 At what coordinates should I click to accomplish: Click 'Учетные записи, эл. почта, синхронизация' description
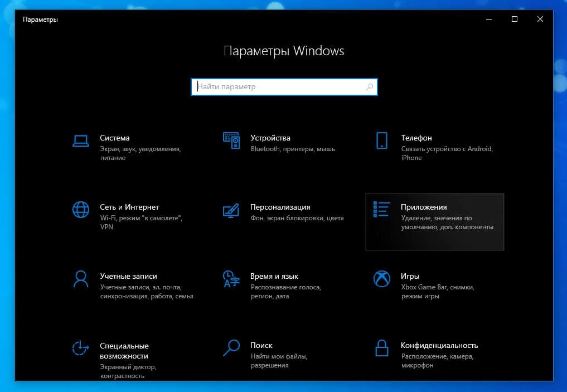[147, 292]
